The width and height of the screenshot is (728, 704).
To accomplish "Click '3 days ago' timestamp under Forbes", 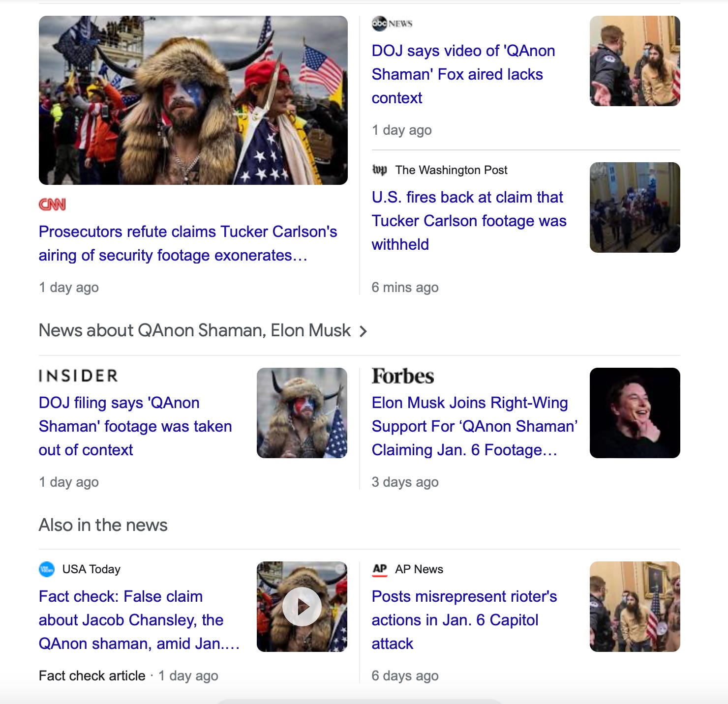I will coord(405,482).
